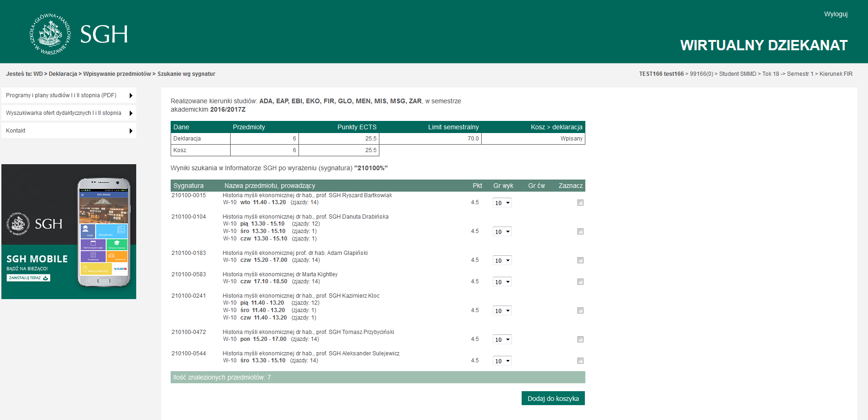The image size is (868, 420).
Task: Click signature 210100-0015
Action: tap(189, 195)
